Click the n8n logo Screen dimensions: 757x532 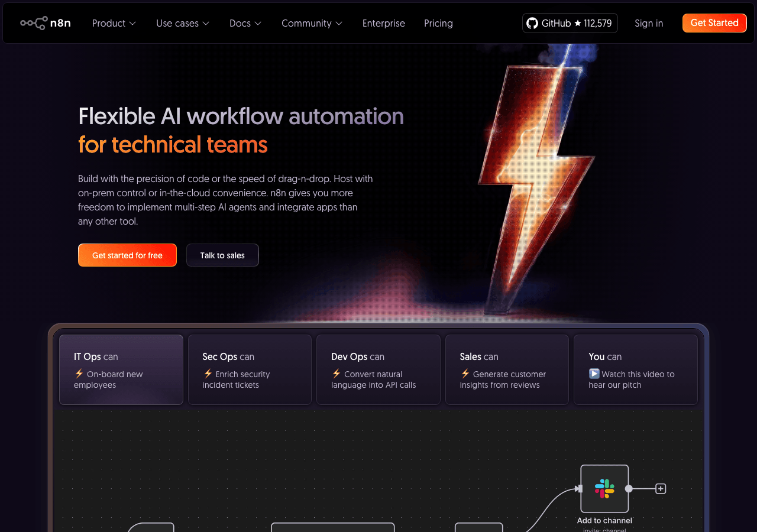tap(46, 23)
